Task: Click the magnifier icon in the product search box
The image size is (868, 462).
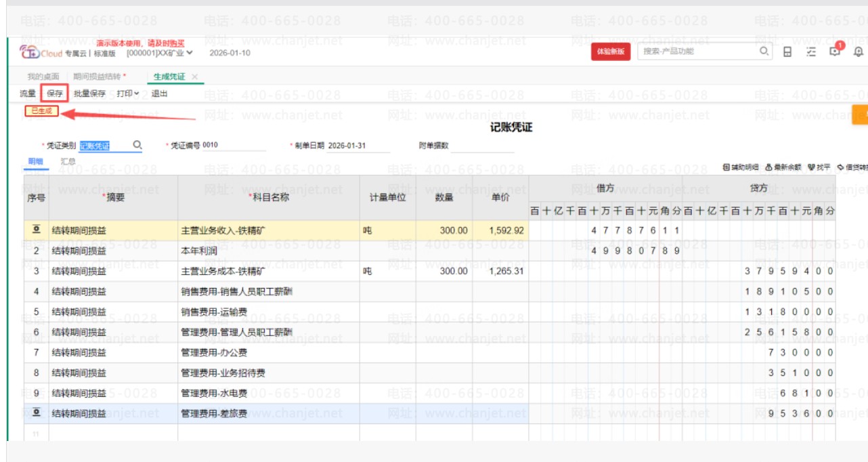Action: pos(764,51)
